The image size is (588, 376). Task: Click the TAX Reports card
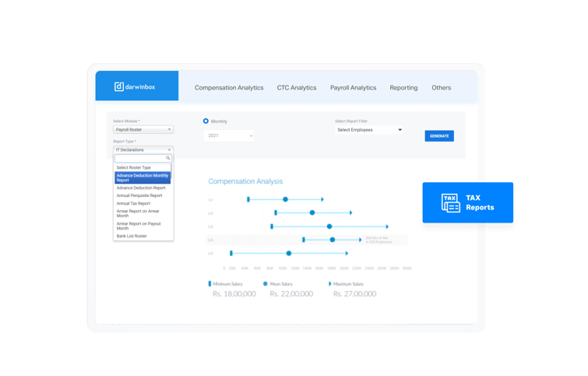click(467, 202)
